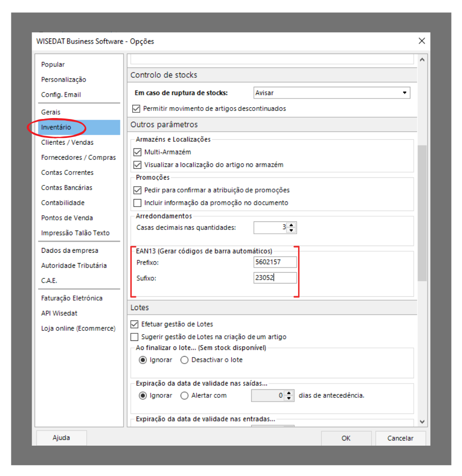Viewport: 462px width, 476px height.
Task: Toggle 'Efetuar gestão de Lotes' checkbox
Action: click(x=135, y=324)
